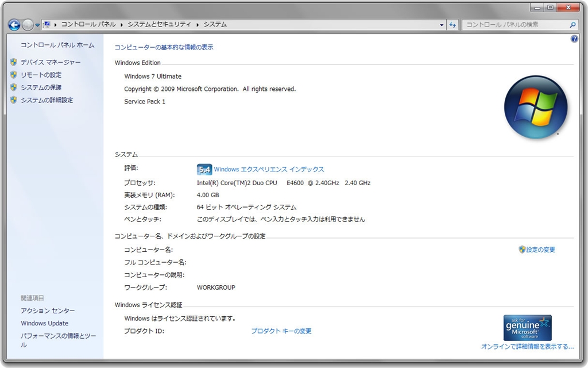
Task: Open Windows エクスペリエンス インデックス link
Action: pyautogui.click(x=269, y=170)
